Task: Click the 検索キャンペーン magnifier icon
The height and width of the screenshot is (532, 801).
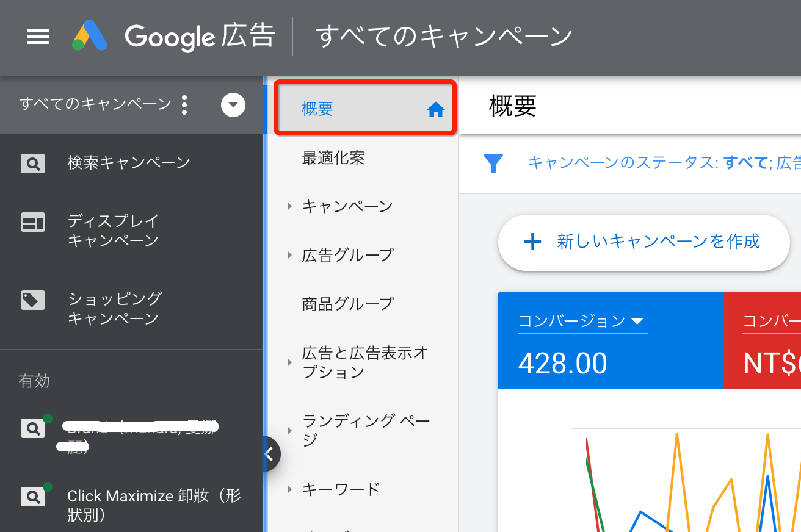Action: [33, 163]
